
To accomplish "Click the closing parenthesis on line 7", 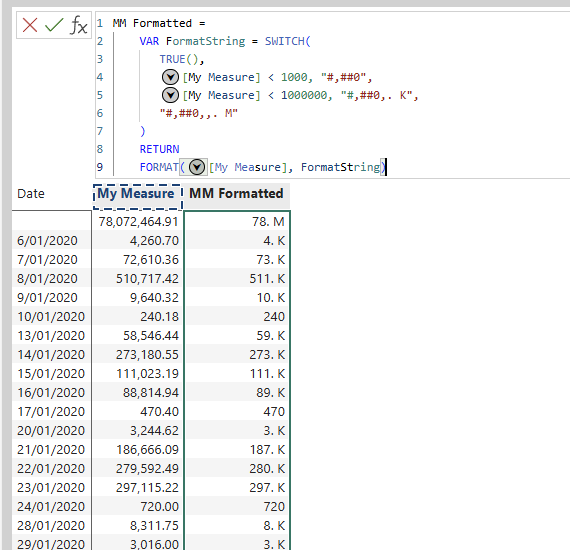I will (x=142, y=131).
